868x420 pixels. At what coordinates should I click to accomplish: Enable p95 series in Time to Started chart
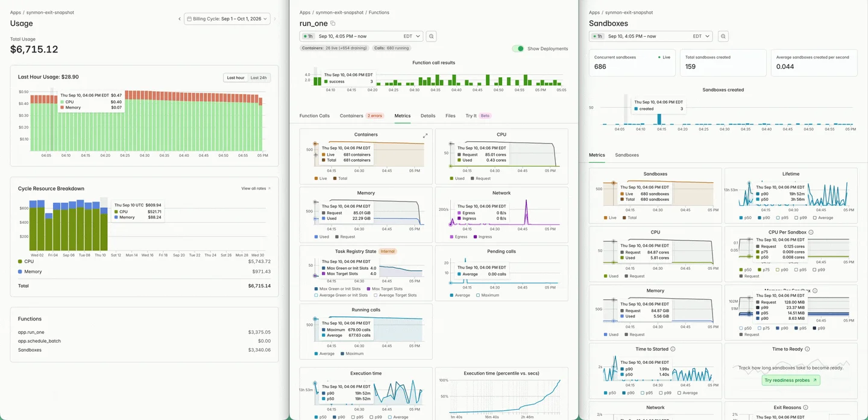pyautogui.click(x=644, y=393)
